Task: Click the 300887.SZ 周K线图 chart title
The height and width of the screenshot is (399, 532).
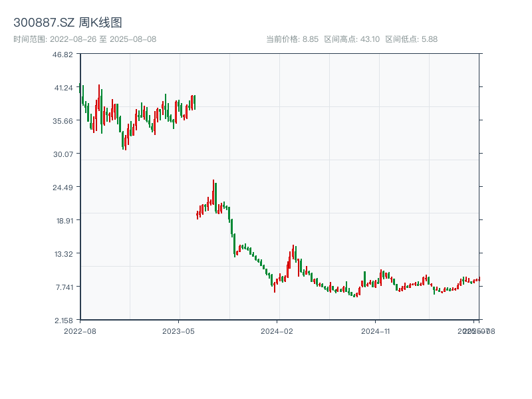Action: pyautogui.click(x=68, y=23)
